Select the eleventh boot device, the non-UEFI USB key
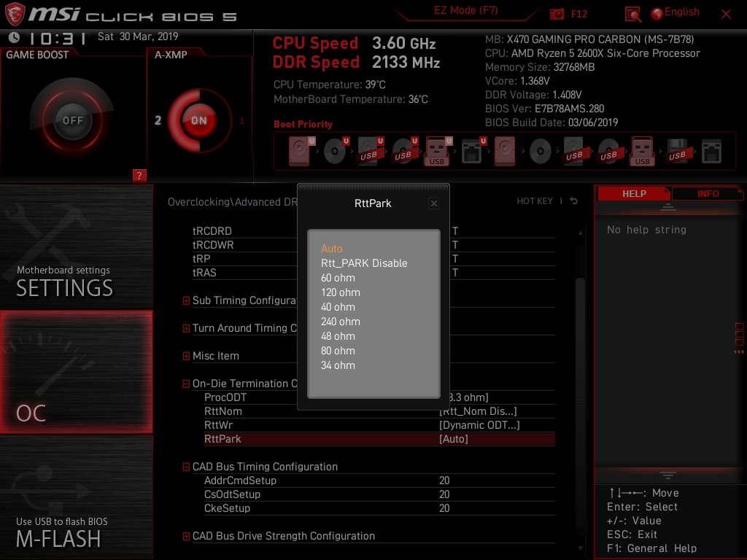747x560 pixels. coord(643,151)
